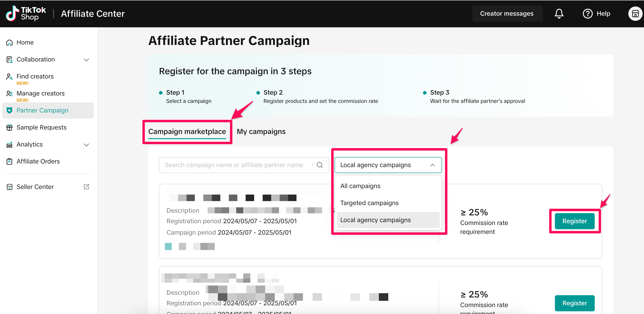This screenshot has height=314, width=644.
Task: Open the notifications bell
Action: (559, 13)
